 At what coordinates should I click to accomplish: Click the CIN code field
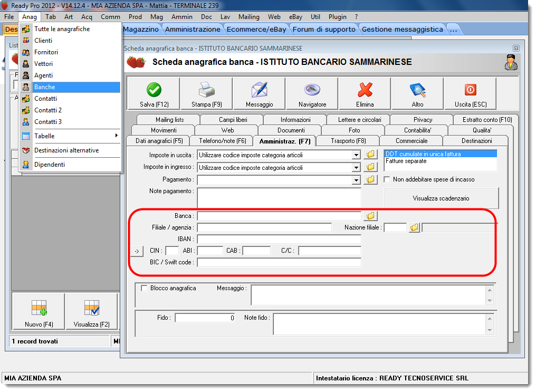coord(172,251)
